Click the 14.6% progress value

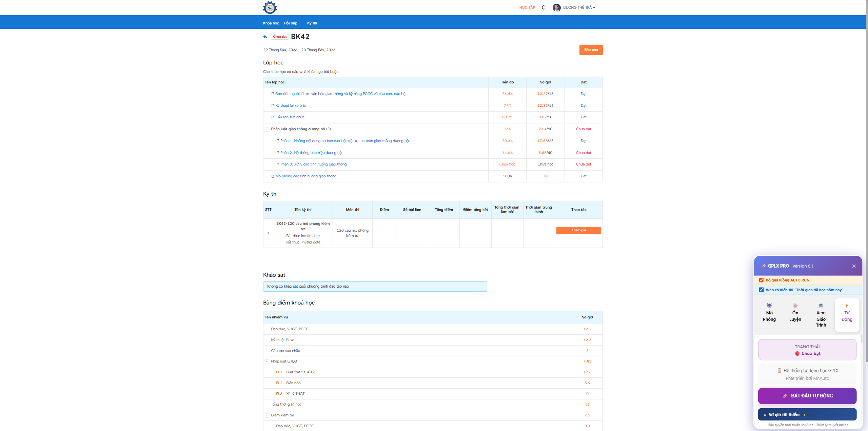(507, 153)
